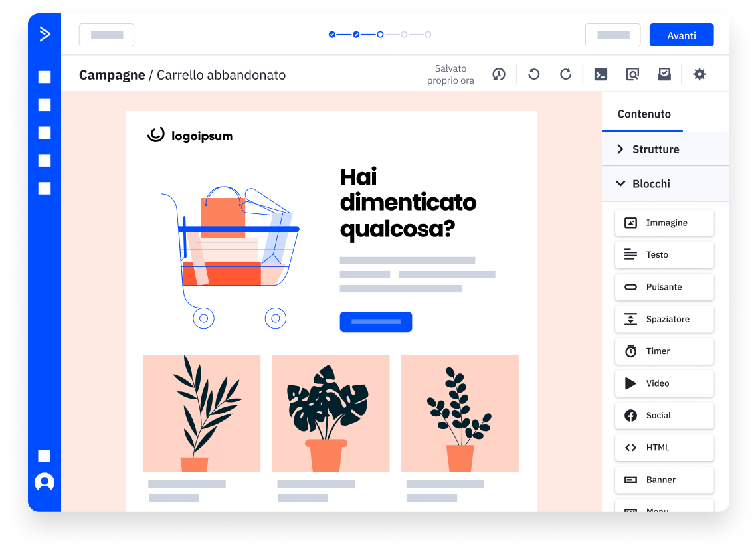The width and height of the screenshot is (756, 552).
Task: Select the logoipsum logo in email
Action: point(190,136)
